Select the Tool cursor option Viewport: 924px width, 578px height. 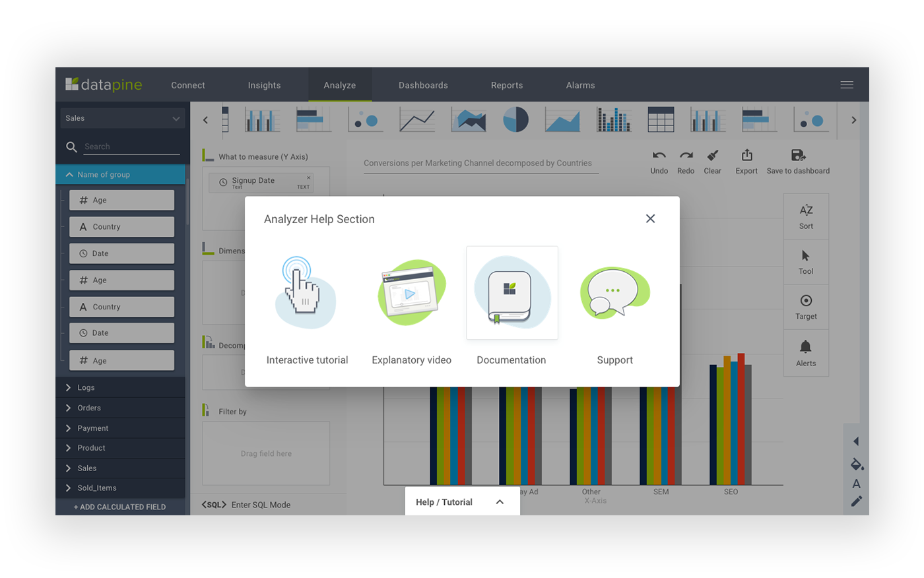[x=806, y=262]
